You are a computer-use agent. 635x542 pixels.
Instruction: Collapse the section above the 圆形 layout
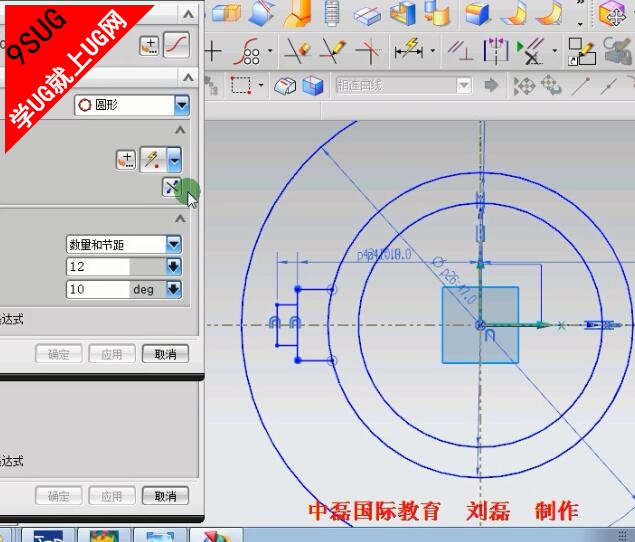click(x=188, y=77)
